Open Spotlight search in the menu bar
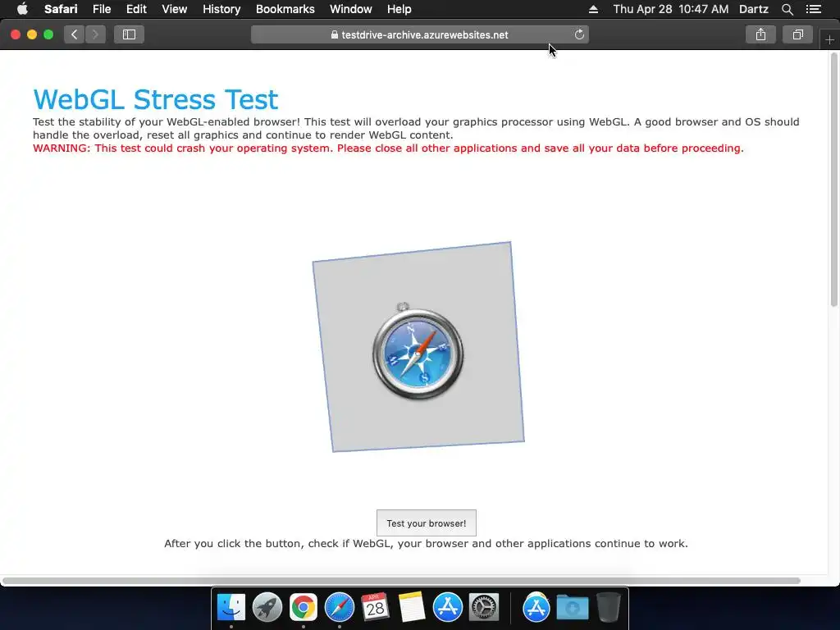The height and width of the screenshot is (630, 840). click(787, 9)
